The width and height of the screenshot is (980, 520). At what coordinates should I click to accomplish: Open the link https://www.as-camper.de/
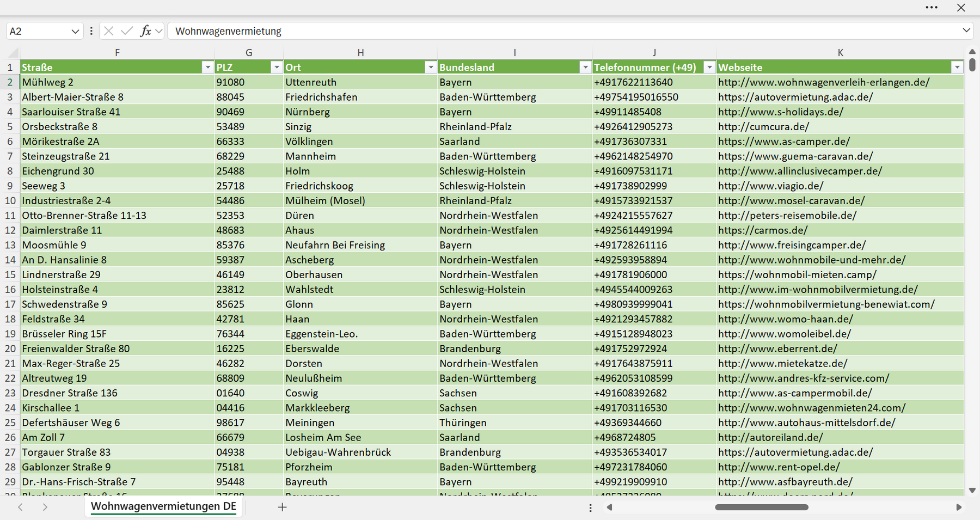(x=784, y=141)
